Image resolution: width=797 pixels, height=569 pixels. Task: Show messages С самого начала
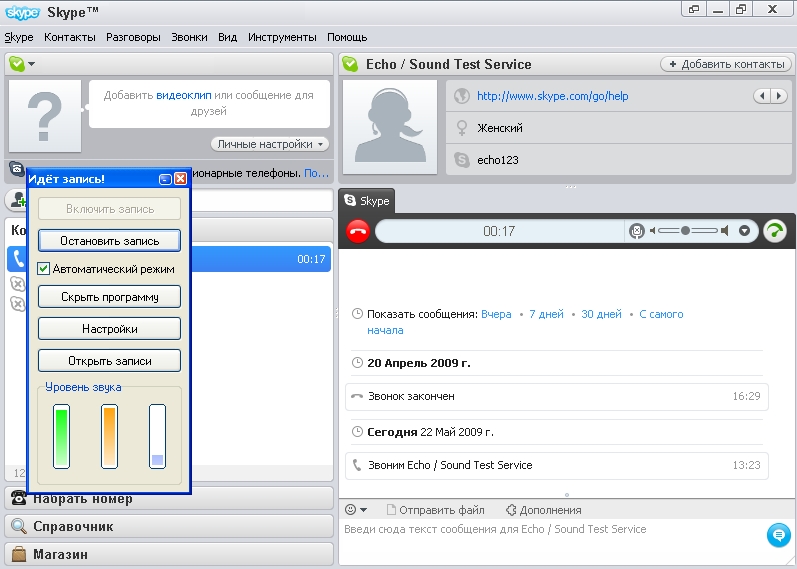click(x=661, y=314)
